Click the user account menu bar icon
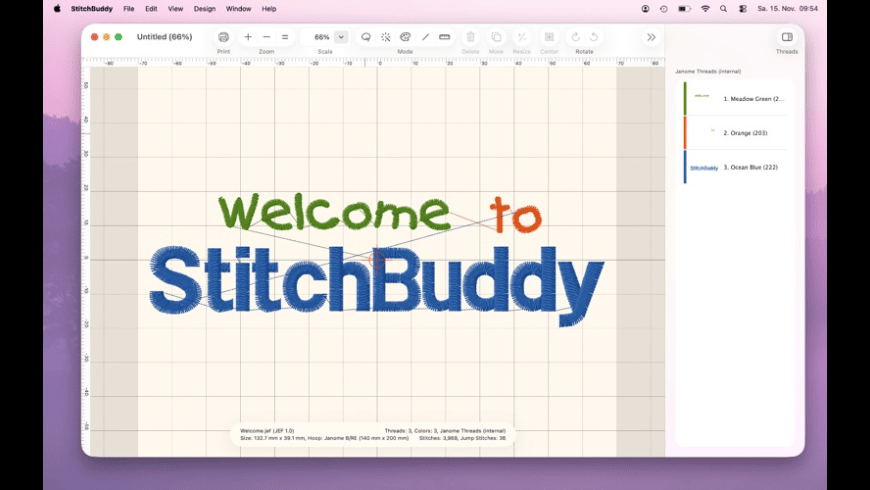The image size is (870, 490). pyautogui.click(x=645, y=9)
